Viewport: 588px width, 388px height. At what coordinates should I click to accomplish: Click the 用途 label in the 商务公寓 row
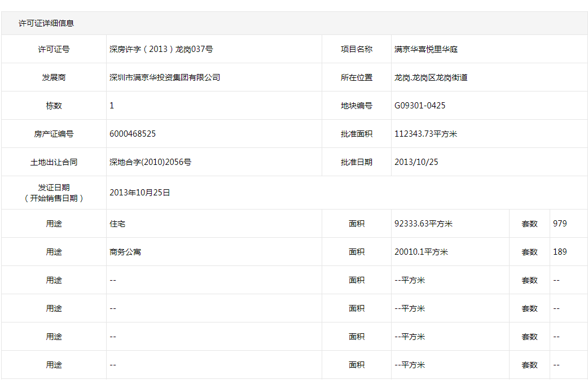tap(54, 252)
